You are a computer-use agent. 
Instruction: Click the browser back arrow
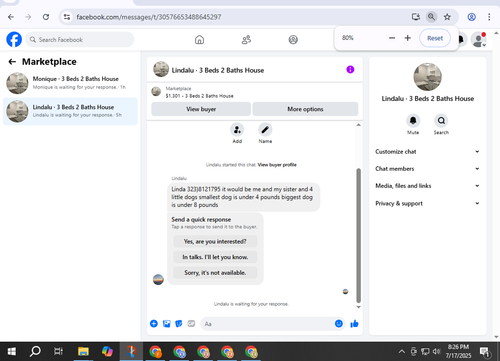(x=11, y=17)
